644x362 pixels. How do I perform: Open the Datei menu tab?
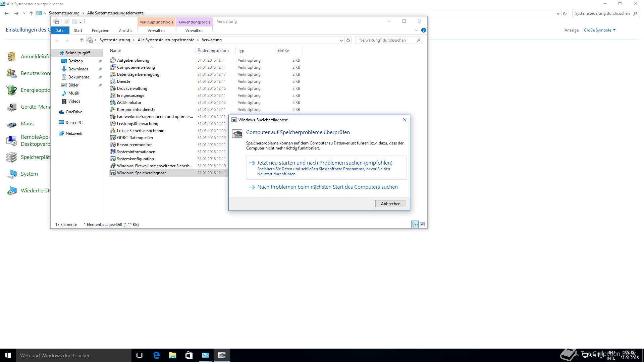60,31
